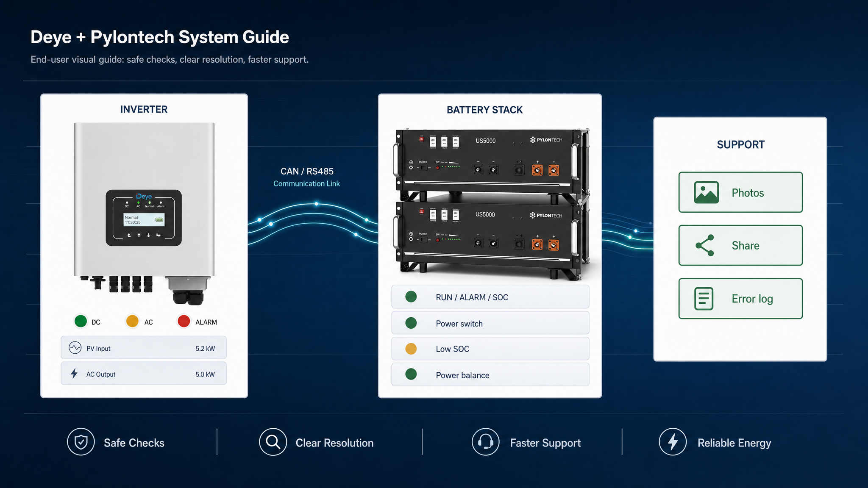Click the ALARM label below the inverter
Screen dimensions: 868x488
tap(206, 322)
